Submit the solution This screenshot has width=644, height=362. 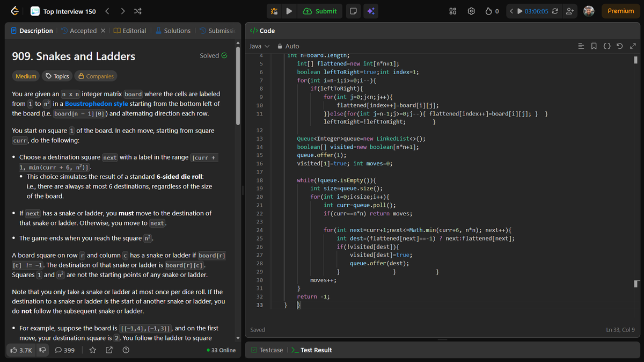pos(320,11)
